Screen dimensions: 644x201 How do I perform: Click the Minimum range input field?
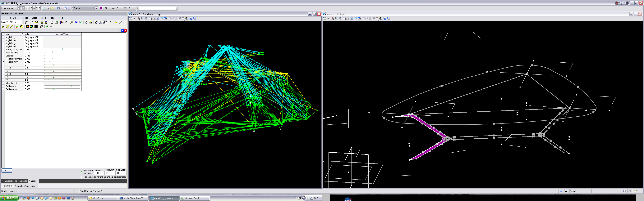point(99,173)
